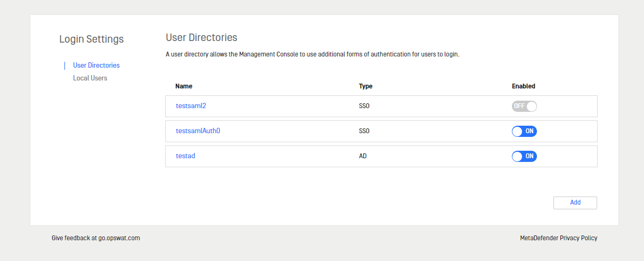
Task: Turn off the testad enabled toggle
Action: (524, 156)
